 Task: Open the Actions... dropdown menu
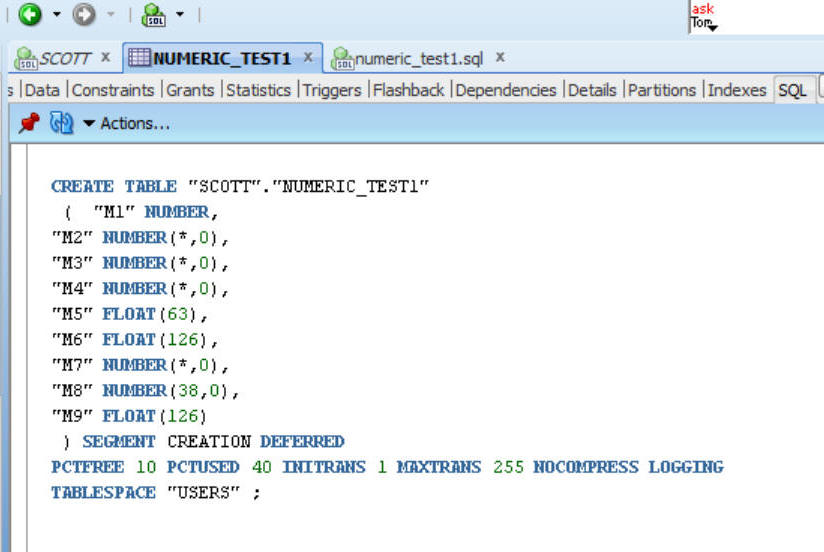[127, 124]
